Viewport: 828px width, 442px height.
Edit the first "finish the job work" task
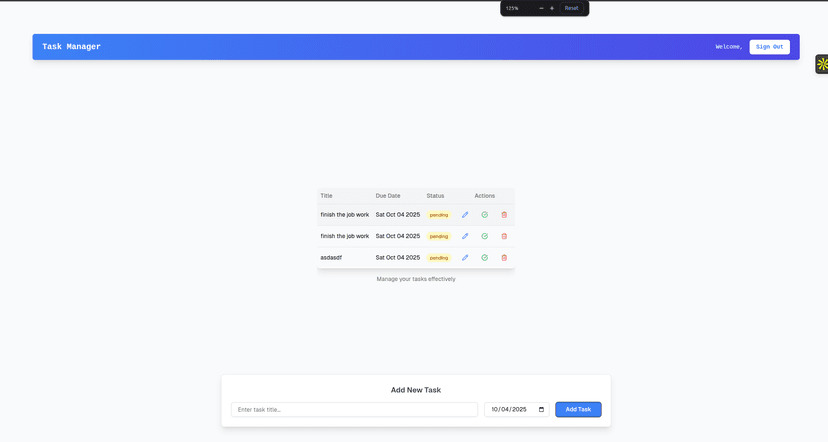(x=465, y=215)
